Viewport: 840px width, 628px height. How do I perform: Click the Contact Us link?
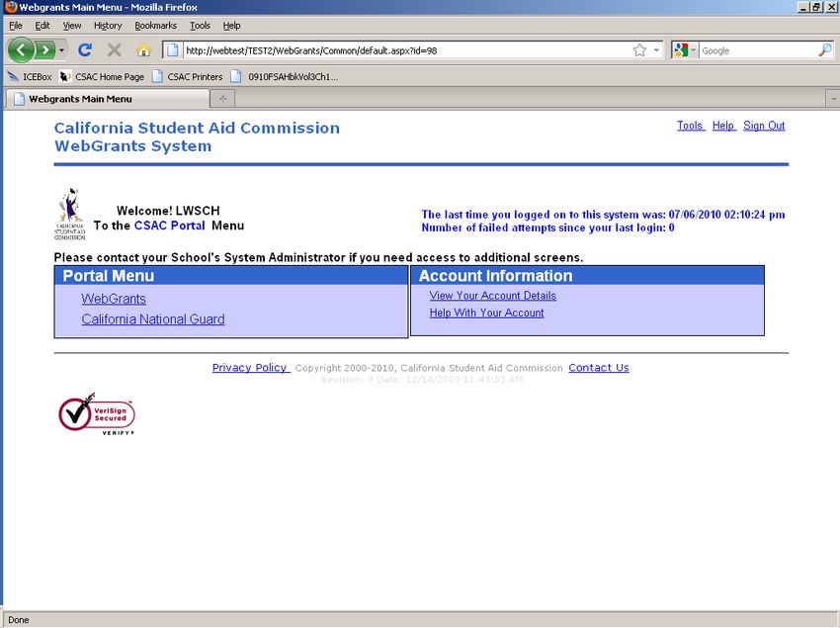click(599, 367)
